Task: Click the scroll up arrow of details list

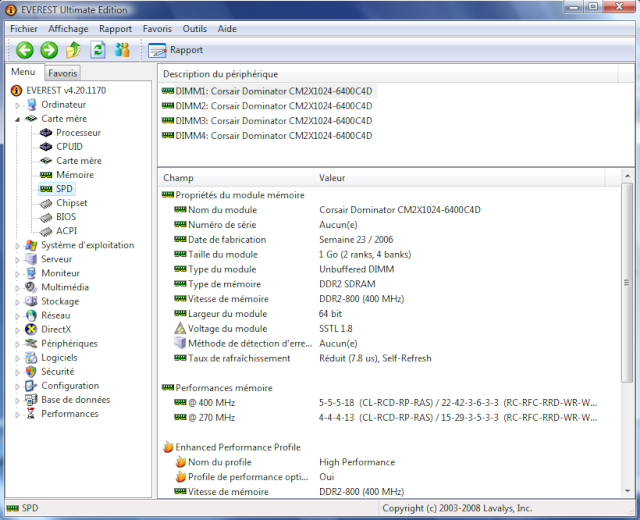Action: click(627, 176)
